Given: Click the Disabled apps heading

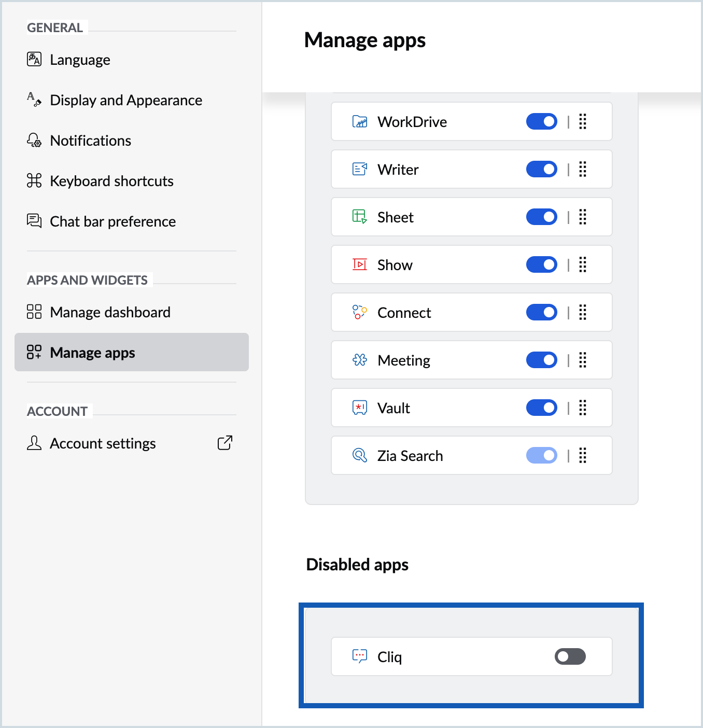Looking at the screenshot, I should [x=357, y=565].
